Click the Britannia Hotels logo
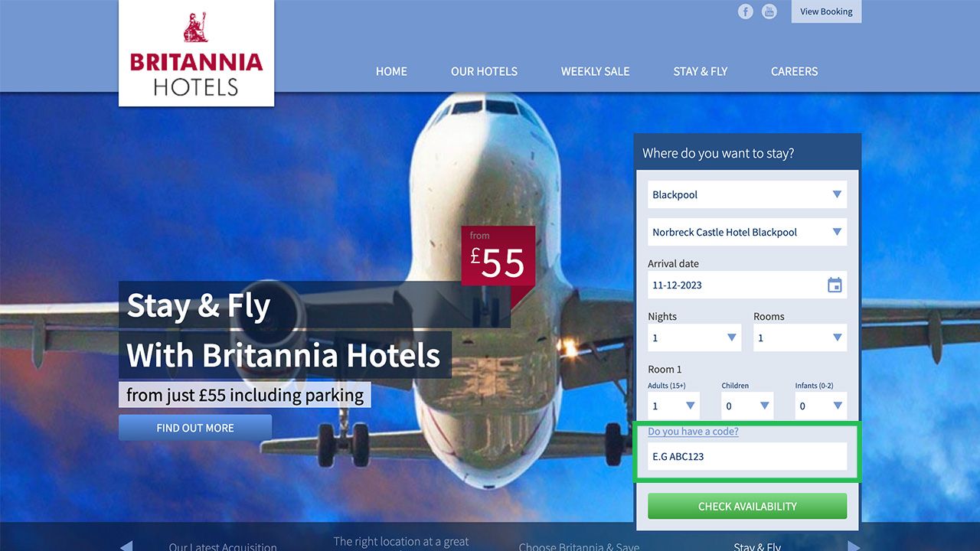This screenshot has height=551, width=980. tap(196, 53)
